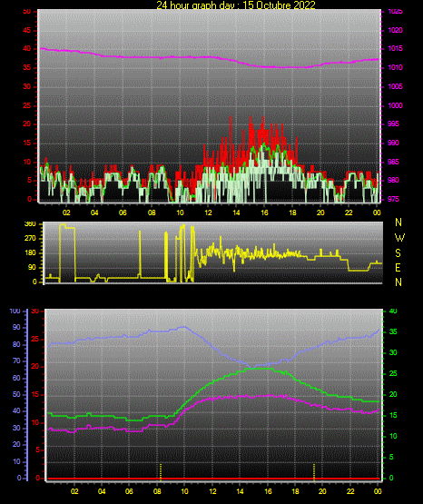Click the red 20 wind speed label
This screenshot has height=504, width=423.
[x=26, y=124]
